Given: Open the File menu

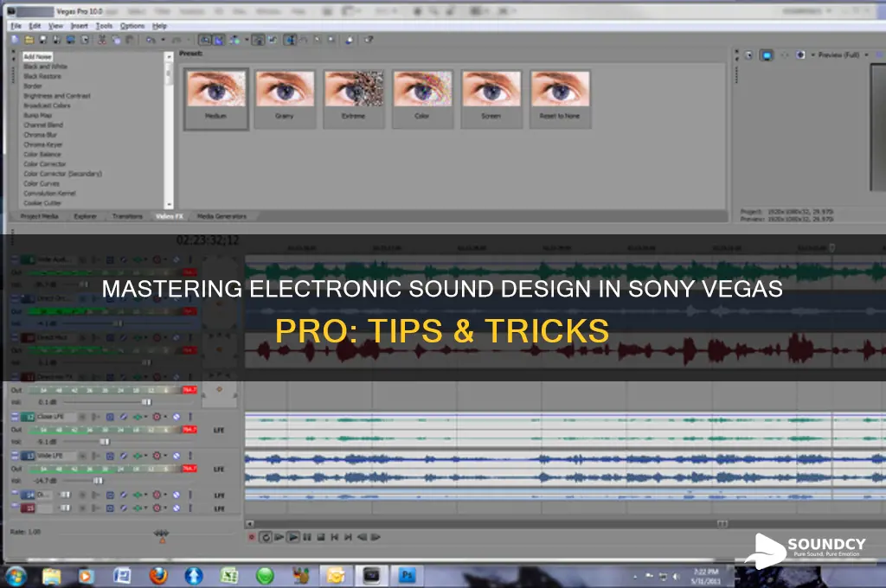Looking at the screenshot, I should [16, 26].
